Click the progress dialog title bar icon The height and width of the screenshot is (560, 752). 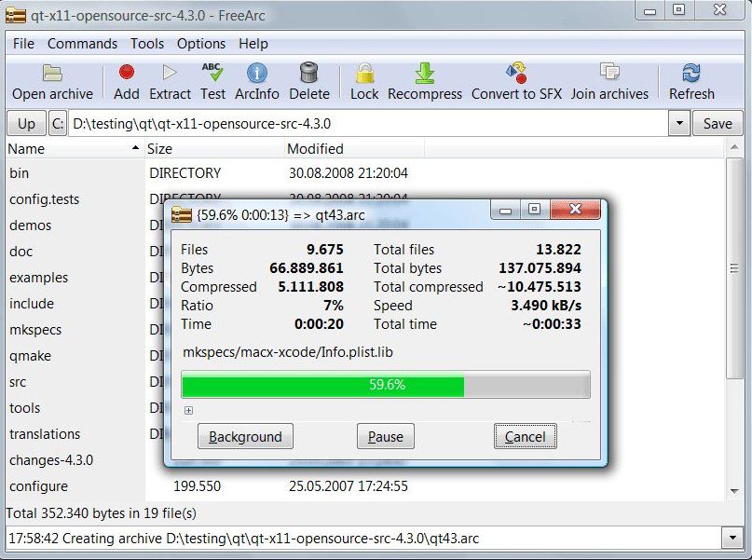pos(182,215)
